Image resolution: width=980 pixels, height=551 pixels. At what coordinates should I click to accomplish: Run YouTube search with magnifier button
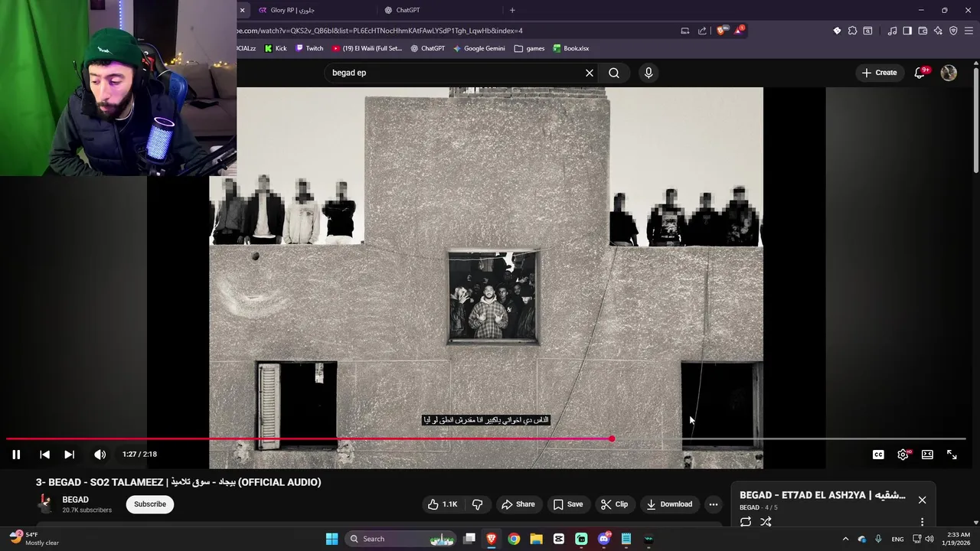614,73
